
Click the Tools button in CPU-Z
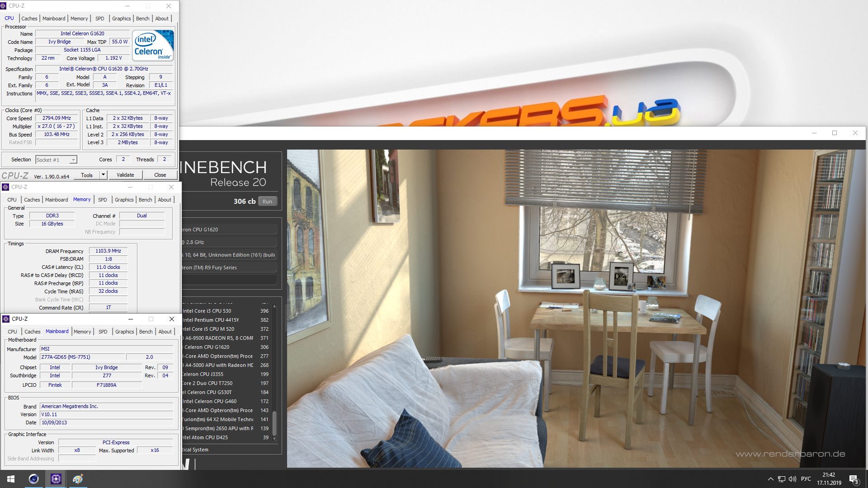tap(87, 175)
